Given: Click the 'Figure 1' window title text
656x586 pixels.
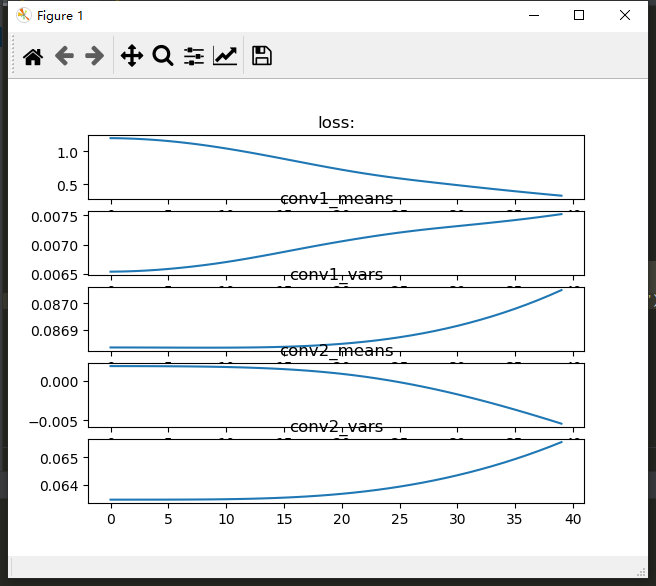Looking at the screenshot, I should click(60, 16).
